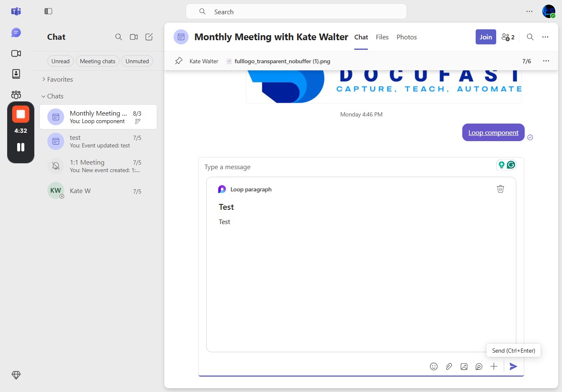Image resolution: width=562 pixels, height=392 pixels.
Task: Open Settings and more ellipsis in title bar
Action: pos(529,11)
